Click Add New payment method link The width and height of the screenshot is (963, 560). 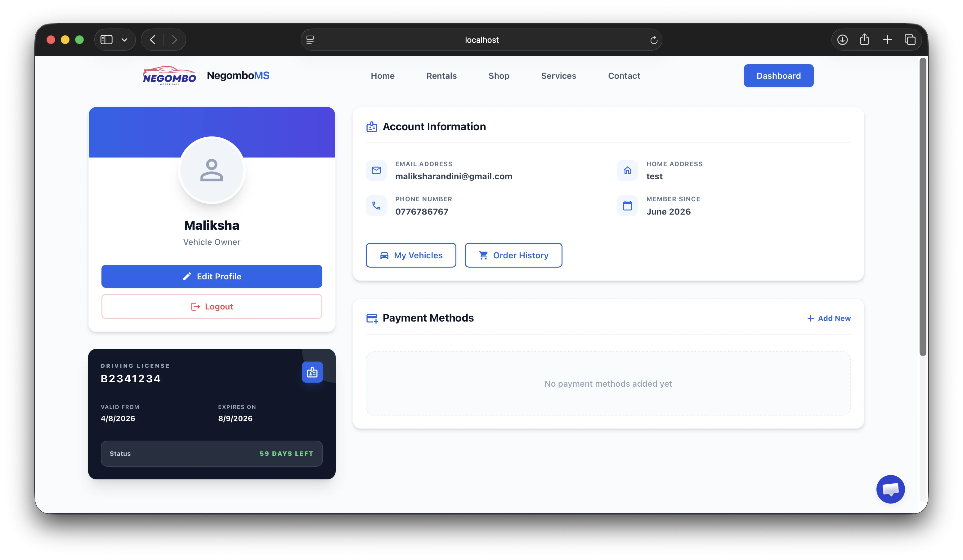[x=828, y=318]
